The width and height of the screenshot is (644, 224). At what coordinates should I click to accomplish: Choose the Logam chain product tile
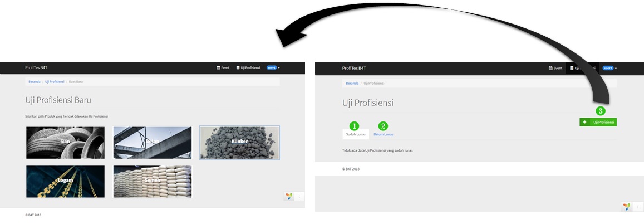65,181
